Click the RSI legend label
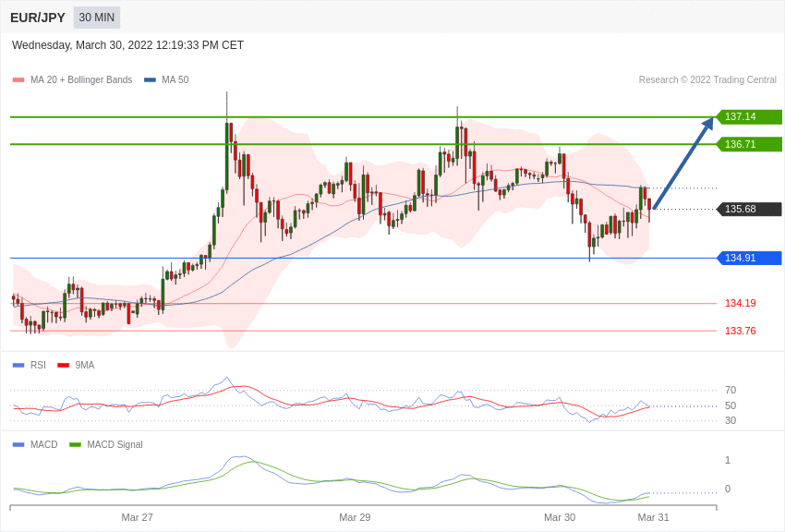Image resolution: width=785 pixels, height=532 pixels. coord(38,365)
